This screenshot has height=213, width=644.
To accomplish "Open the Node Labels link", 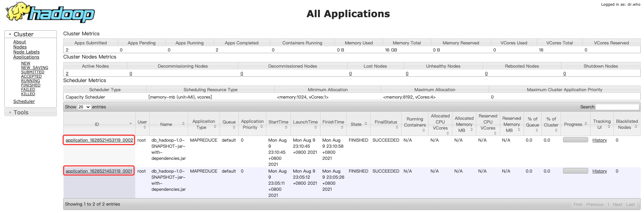I will point(26,52).
